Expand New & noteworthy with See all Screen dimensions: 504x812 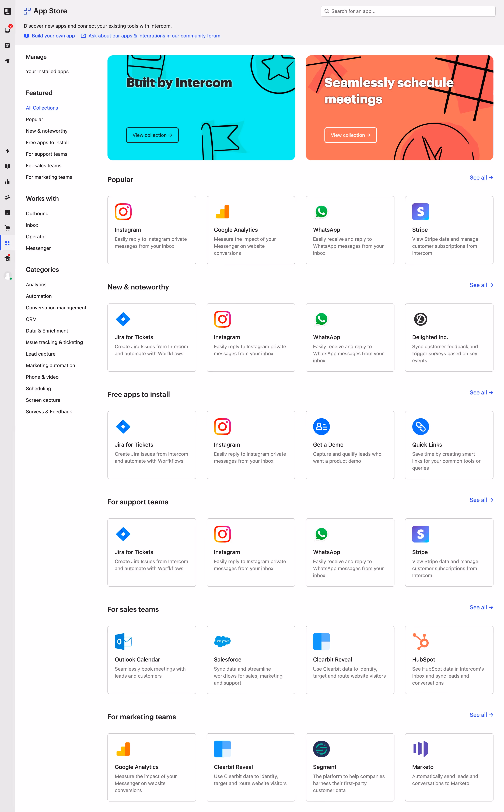tap(481, 285)
